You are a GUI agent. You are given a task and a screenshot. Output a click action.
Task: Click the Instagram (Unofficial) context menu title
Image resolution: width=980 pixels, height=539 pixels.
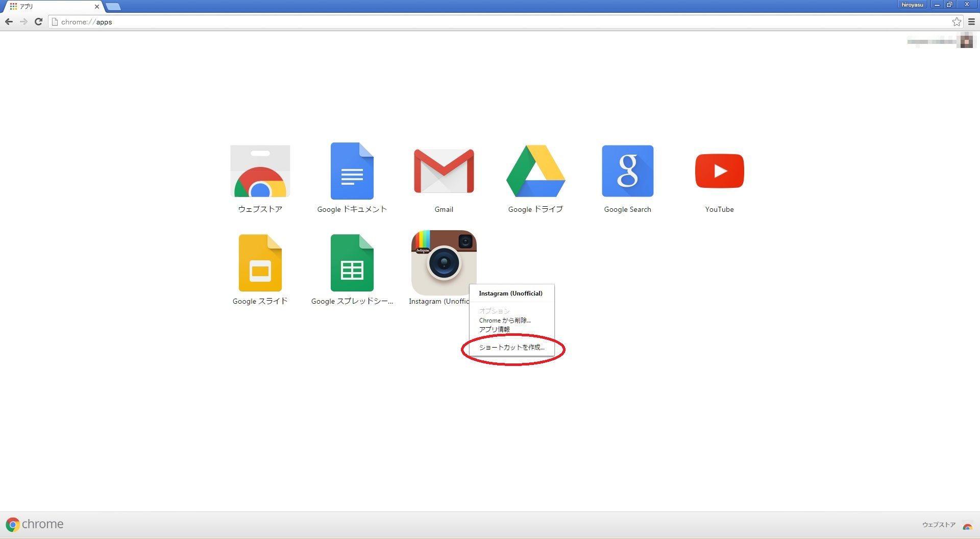pyautogui.click(x=510, y=293)
